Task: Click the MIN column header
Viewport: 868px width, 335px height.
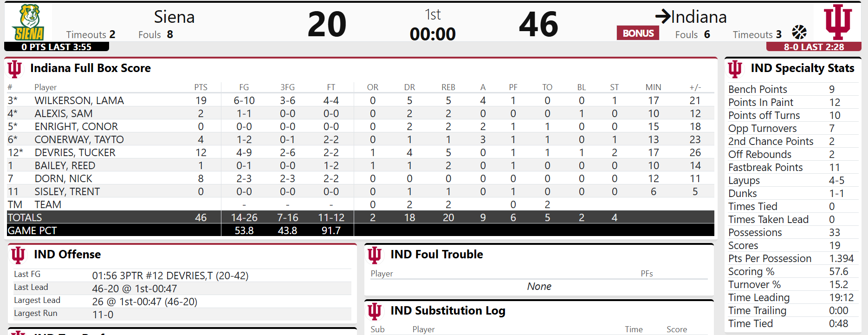Action: coord(653,87)
